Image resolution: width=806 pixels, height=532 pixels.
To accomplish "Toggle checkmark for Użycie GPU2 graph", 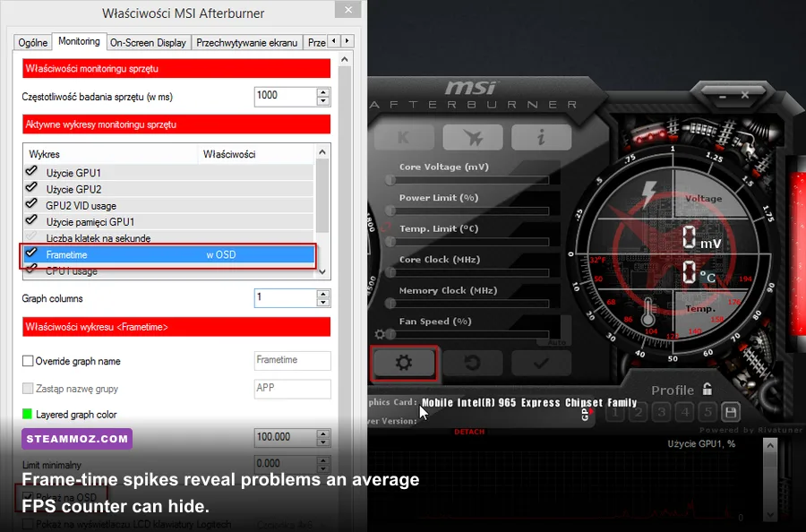I will click(x=31, y=187).
